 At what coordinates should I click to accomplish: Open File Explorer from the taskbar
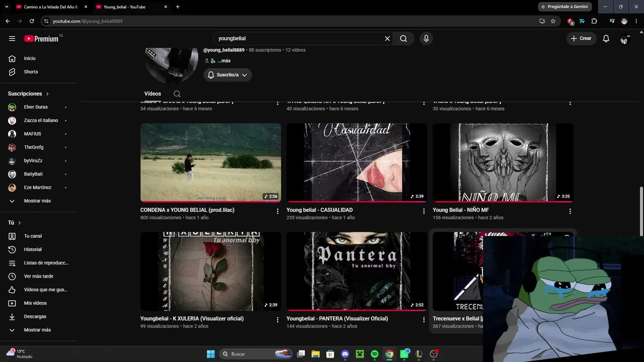(x=315, y=354)
